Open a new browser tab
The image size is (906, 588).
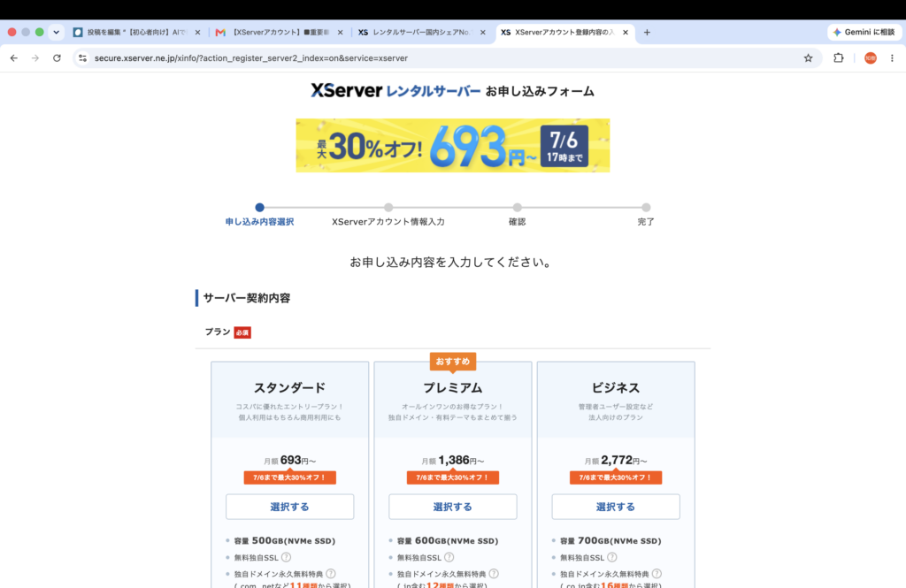tap(647, 33)
